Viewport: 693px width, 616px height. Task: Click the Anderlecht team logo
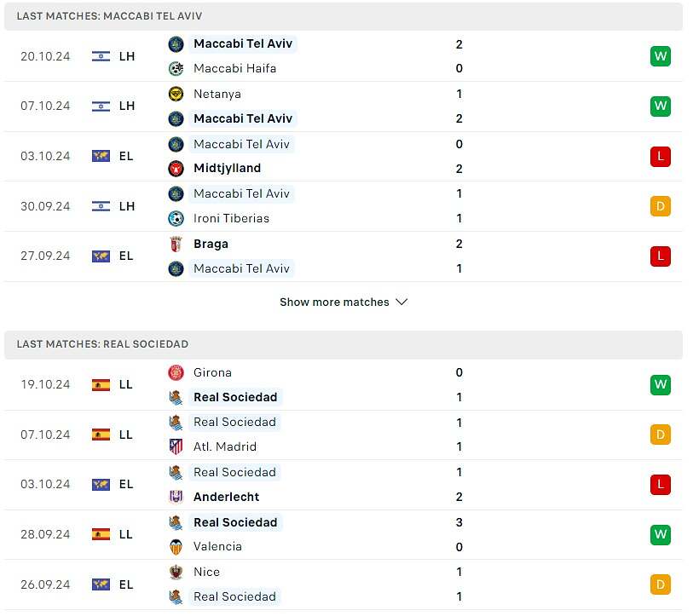point(176,497)
